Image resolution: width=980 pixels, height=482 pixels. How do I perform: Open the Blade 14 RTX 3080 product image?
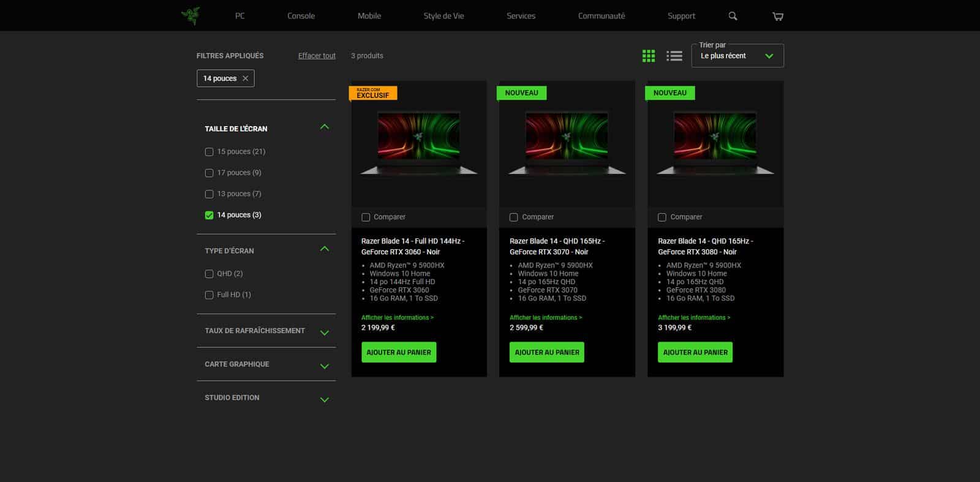pos(715,144)
